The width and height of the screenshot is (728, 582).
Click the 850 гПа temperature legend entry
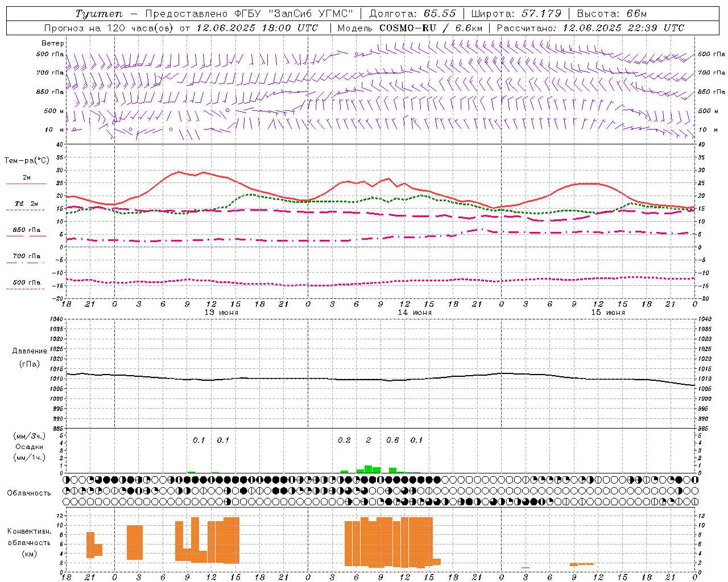(x=27, y=230)
